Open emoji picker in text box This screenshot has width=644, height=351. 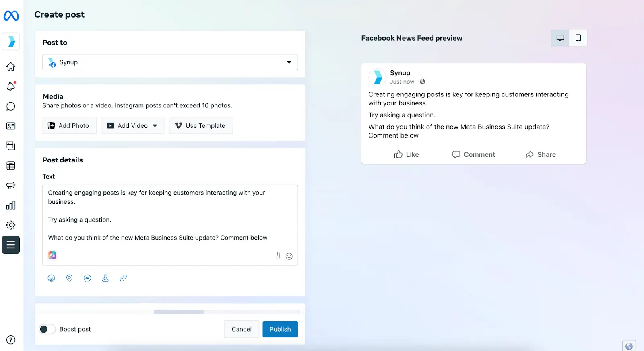289,256
